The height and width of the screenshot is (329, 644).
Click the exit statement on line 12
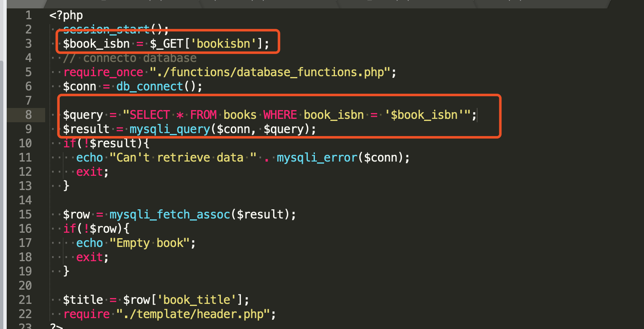pyautogui.click(x=89, y=172)
